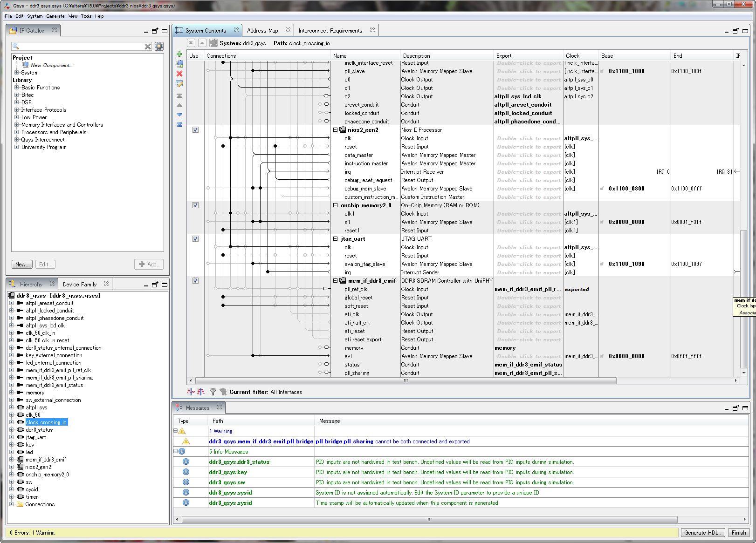Click the Export column header
Image resolution: width=756 pixels, height=543 pixels.
529,56
